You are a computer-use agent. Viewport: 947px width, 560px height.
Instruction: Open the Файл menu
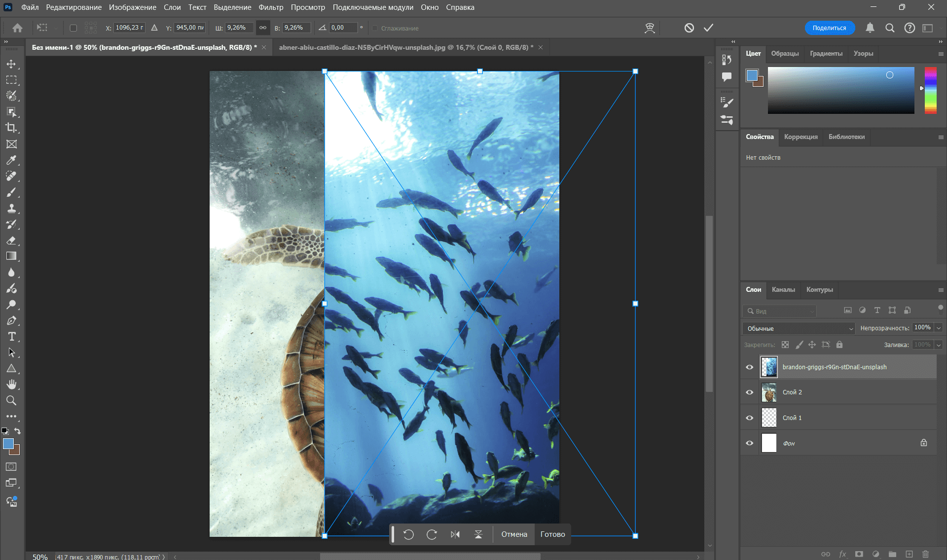coord(30,7)
